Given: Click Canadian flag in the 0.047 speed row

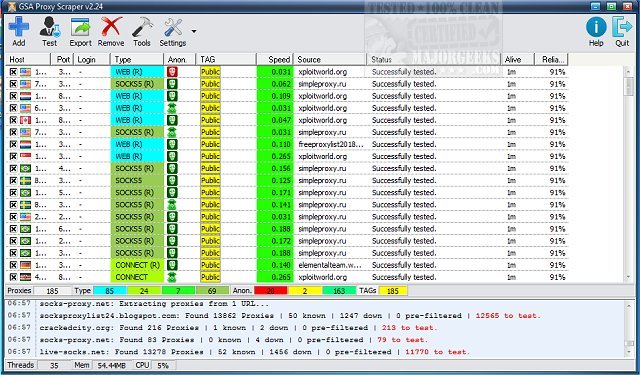Looking at the screenshot, I should [x=25, y=120].
